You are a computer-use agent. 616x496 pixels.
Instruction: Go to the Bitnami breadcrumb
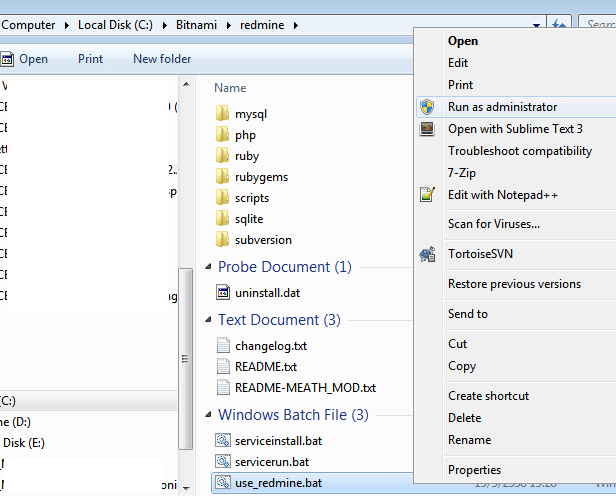pyautogui.click(x=196, y=25)
